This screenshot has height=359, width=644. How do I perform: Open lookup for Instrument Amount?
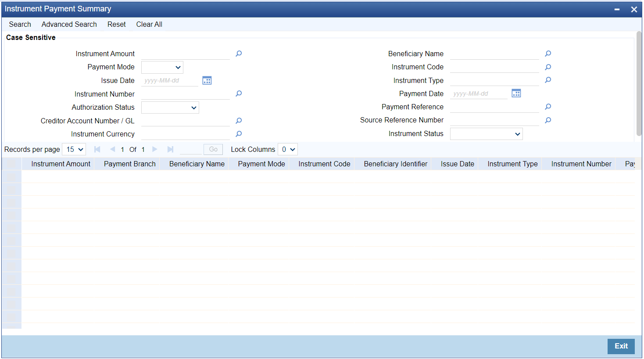click(x=239, y=54)
